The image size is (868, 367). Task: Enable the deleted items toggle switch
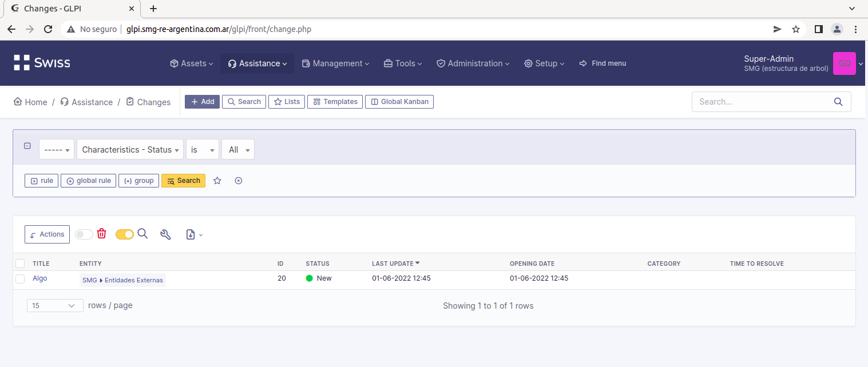[84, 234]
